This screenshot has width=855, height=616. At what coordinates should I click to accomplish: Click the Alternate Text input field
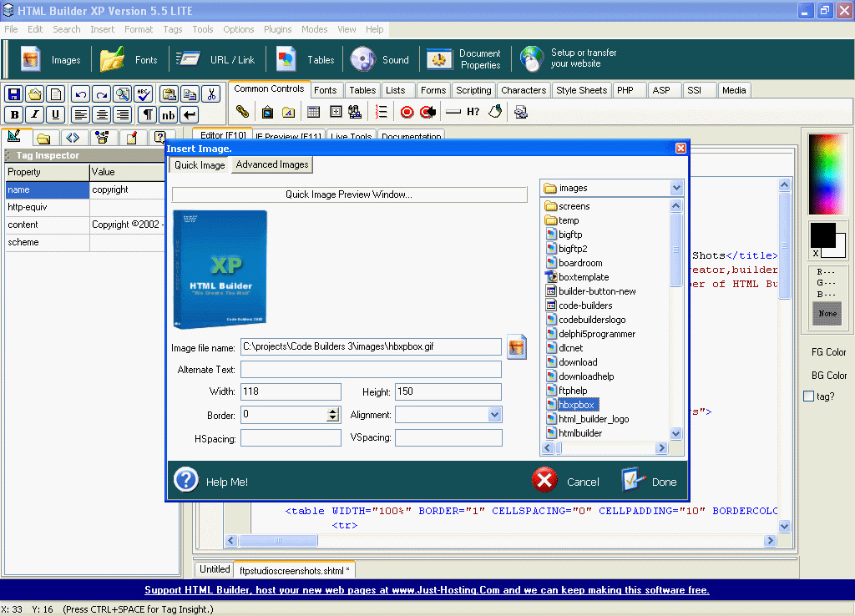coord(371,370)
